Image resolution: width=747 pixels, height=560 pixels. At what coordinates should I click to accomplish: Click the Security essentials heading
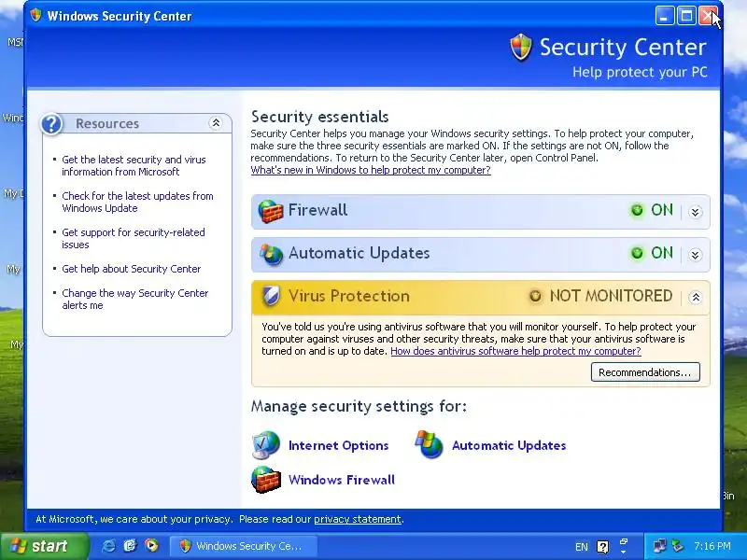click(319, 117)
